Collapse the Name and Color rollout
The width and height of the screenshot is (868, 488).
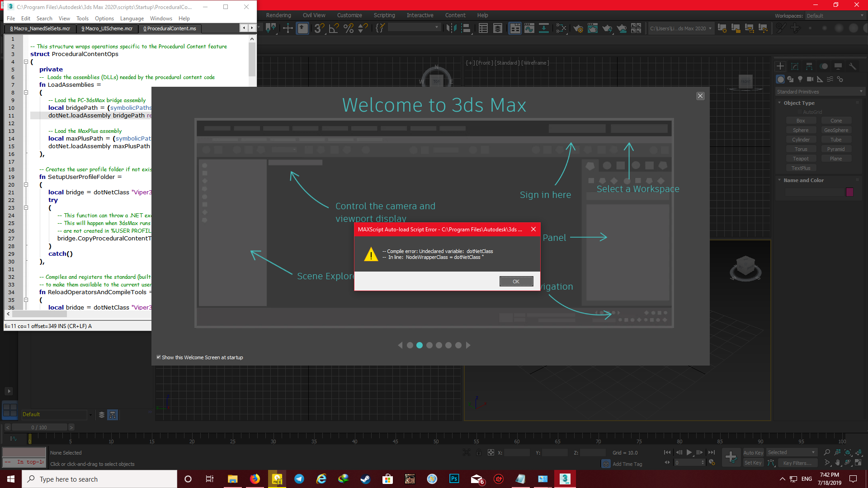(x=779, y=180)
